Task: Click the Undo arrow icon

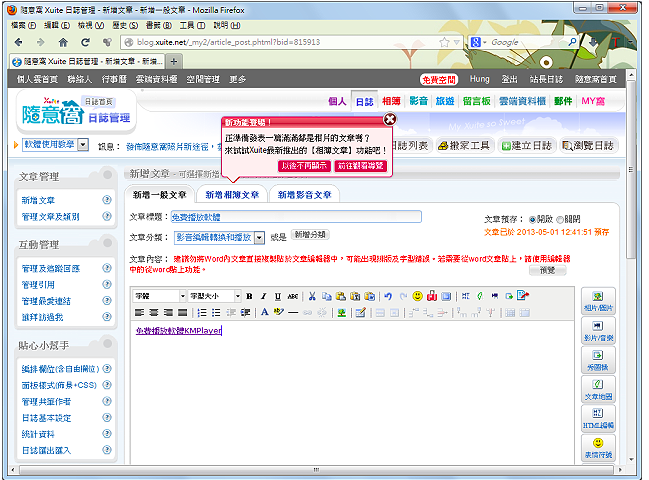Action: 388,296
